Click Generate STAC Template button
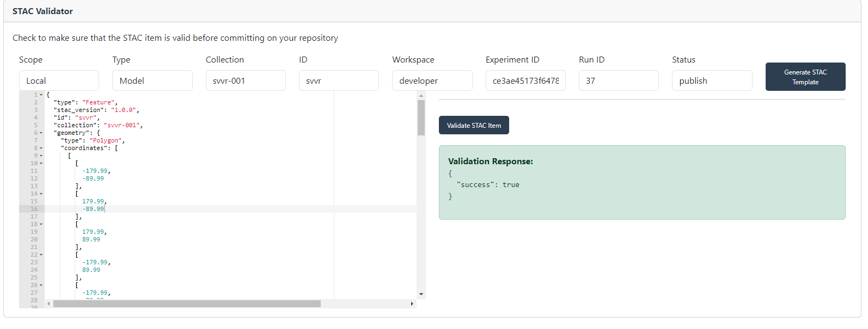The width and height of the screenshot is (868, 329). [x=805, y=77]
